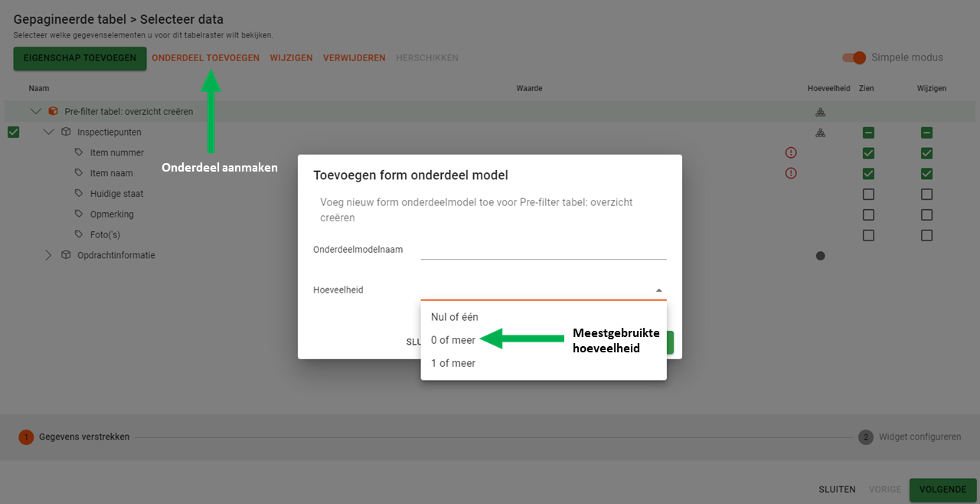Toggle the Simpele modus switch
The image size is (980, 504).
[854, 57]
